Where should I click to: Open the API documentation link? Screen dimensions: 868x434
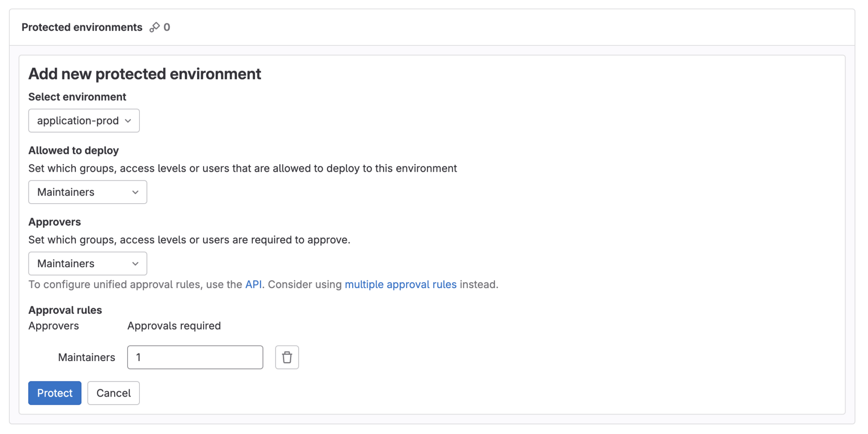point(253,284)
